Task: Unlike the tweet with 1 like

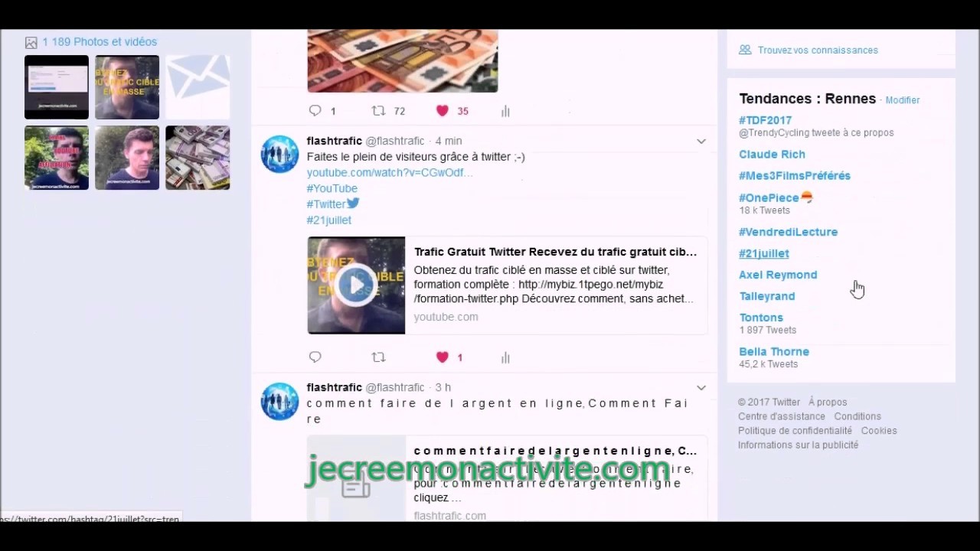Action: click(443, 357)
